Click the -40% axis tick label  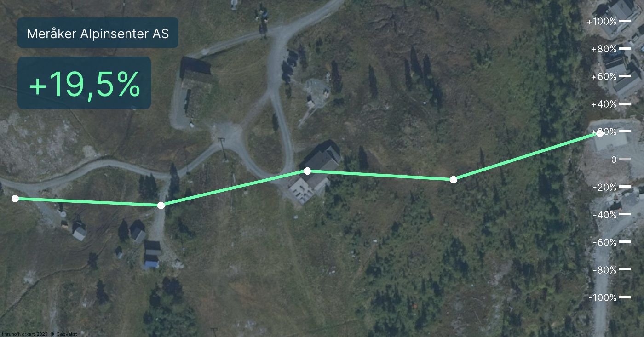pos(604,214)
